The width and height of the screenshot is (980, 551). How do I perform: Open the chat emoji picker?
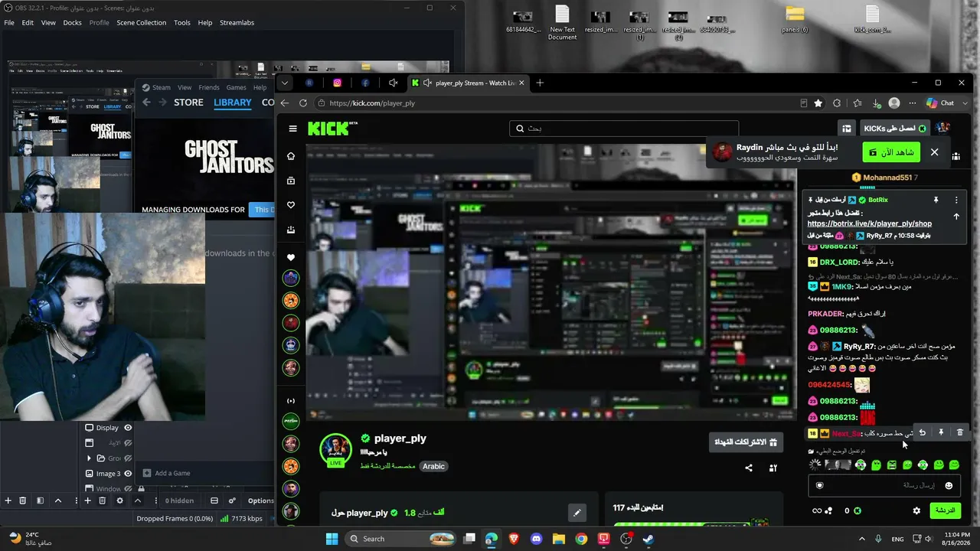tap(949, 485)
